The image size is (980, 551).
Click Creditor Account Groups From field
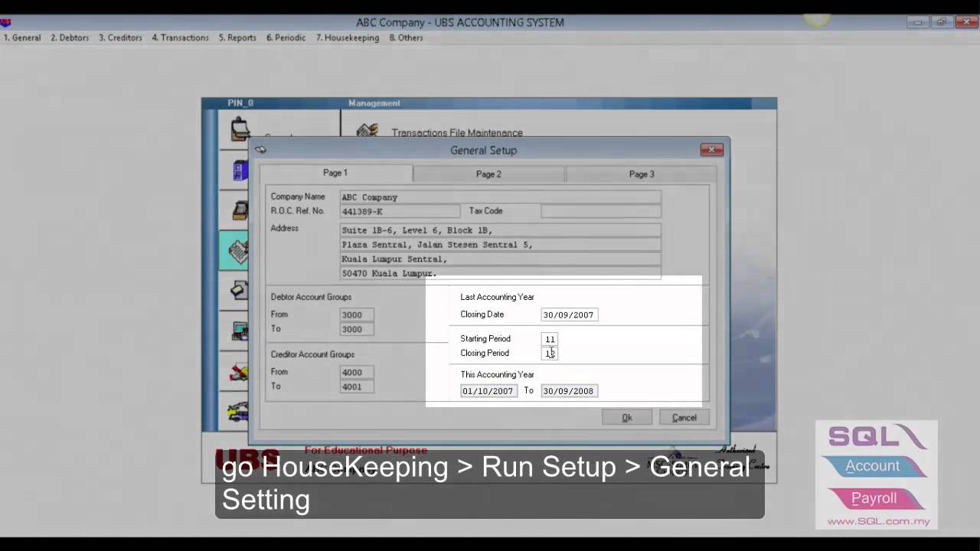pyautogui.click(x=357, y=372)
